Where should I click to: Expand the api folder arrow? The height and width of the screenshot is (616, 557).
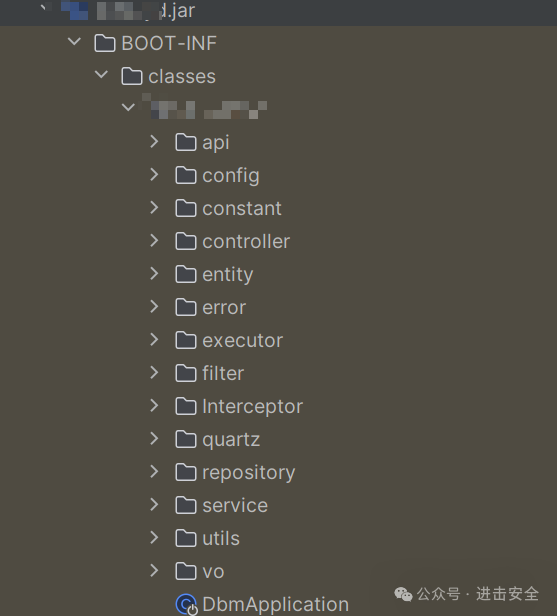coord(154,141)
